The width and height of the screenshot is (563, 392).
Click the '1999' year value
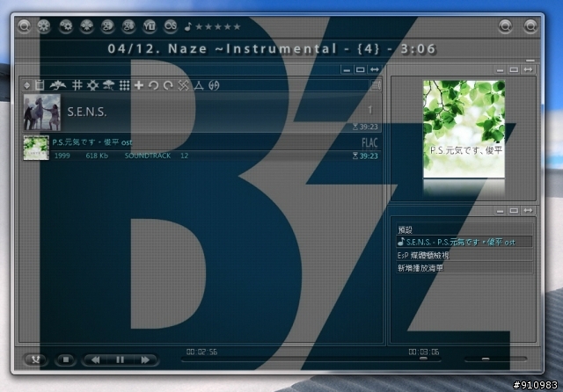62,156
